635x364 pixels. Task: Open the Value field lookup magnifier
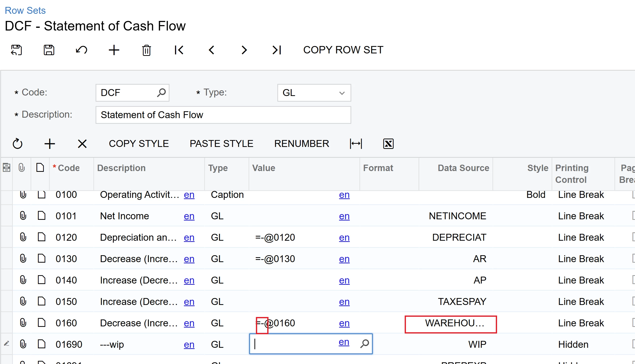[365, 344]
